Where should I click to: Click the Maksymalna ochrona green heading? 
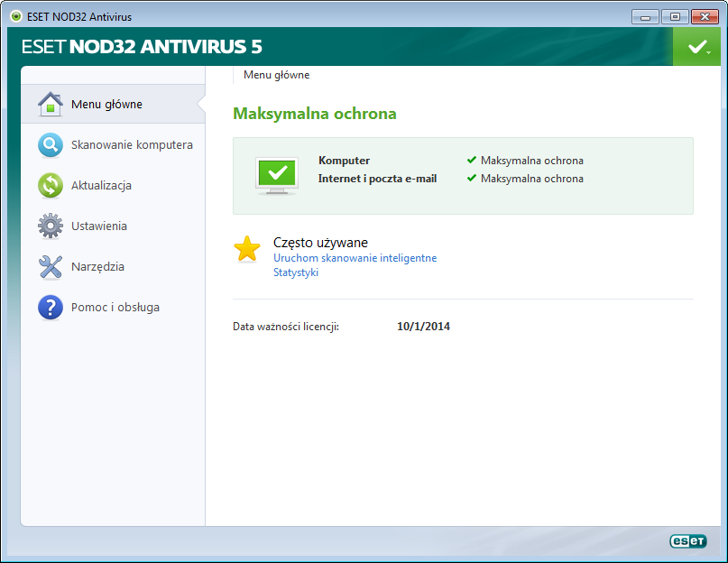[x=315, y=114]
